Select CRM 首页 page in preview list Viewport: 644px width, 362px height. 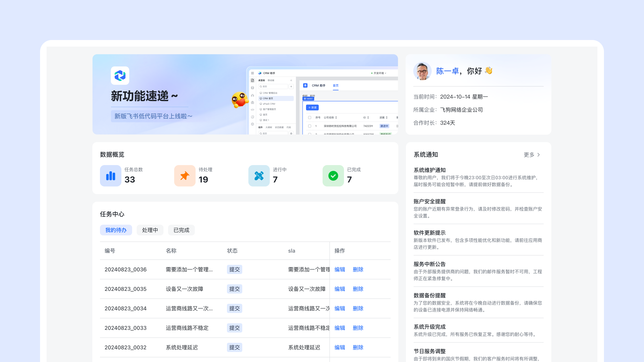(276, 98)
